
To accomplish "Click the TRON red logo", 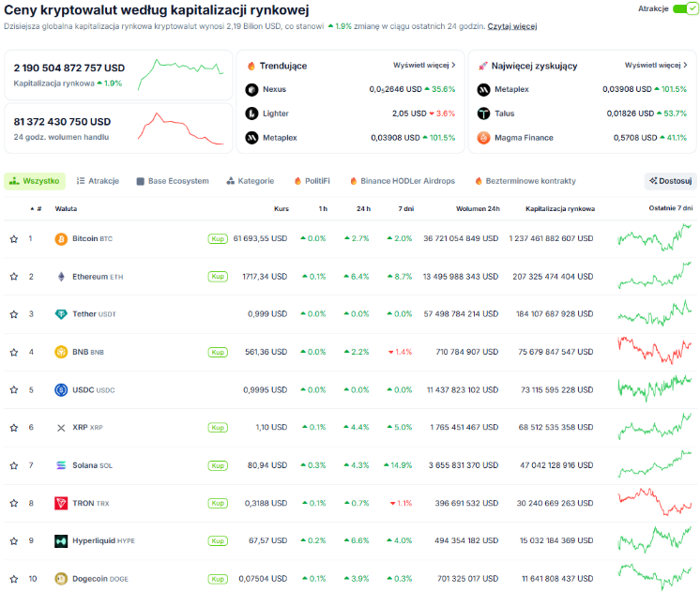I will pyautogui.click(x=61, y=504).
